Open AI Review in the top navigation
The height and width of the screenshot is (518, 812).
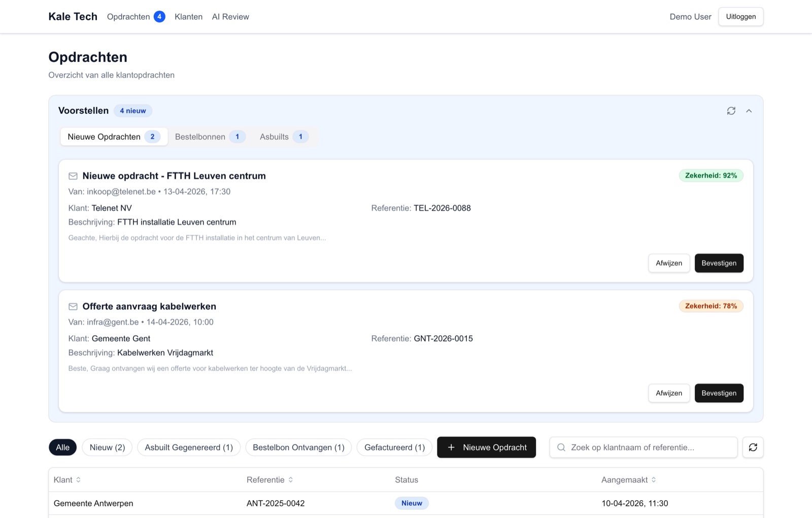[230, 17]
